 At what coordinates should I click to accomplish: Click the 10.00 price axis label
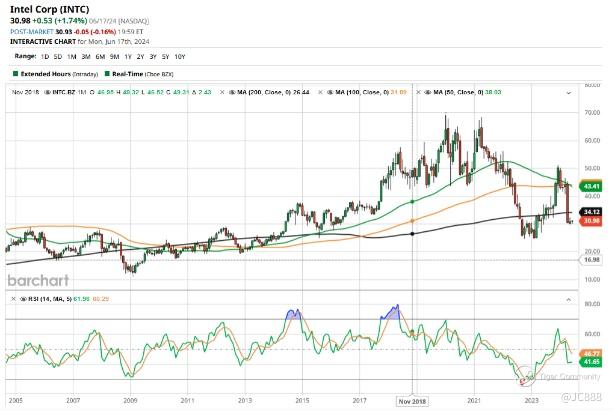tap(592, 280)
